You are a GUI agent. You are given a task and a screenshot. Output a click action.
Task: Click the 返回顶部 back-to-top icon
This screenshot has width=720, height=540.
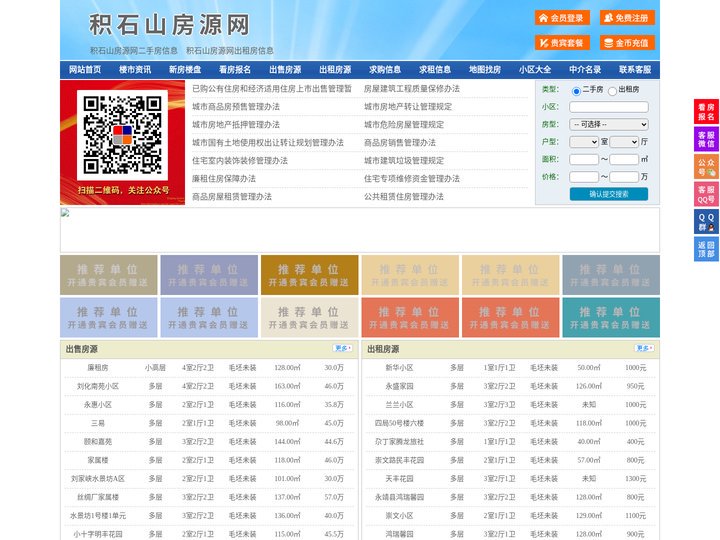[x=706, y=249]
